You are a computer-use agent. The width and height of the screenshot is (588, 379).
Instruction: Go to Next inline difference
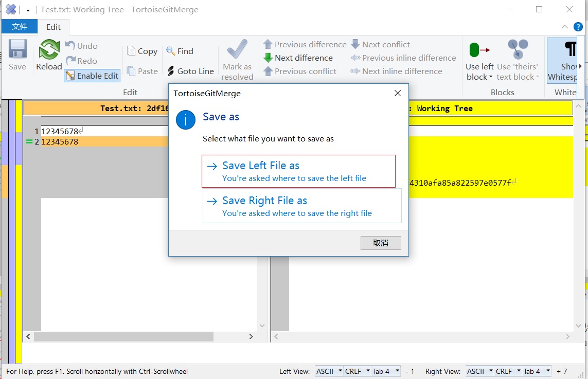click(x=397, y=71)
